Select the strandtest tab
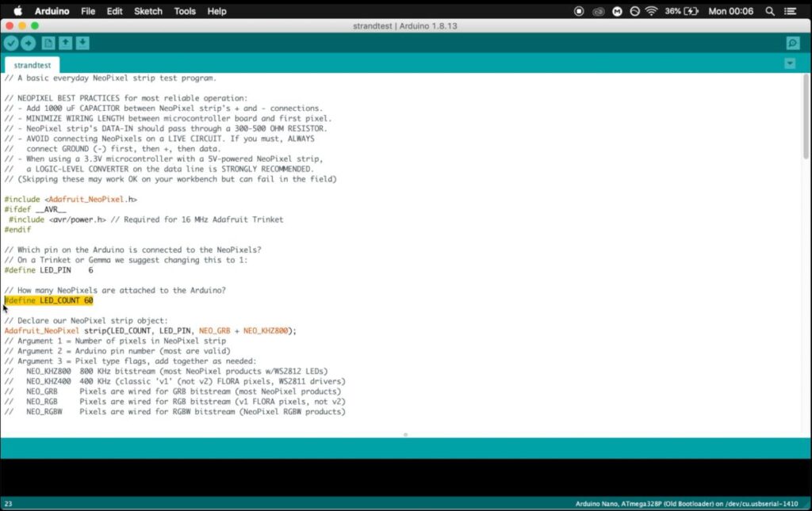This screenshot has height=511, width=812. coord(32,65)
